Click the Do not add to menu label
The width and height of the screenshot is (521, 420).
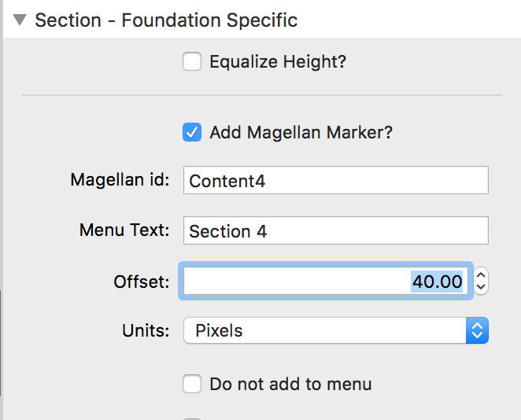(290, 384)
